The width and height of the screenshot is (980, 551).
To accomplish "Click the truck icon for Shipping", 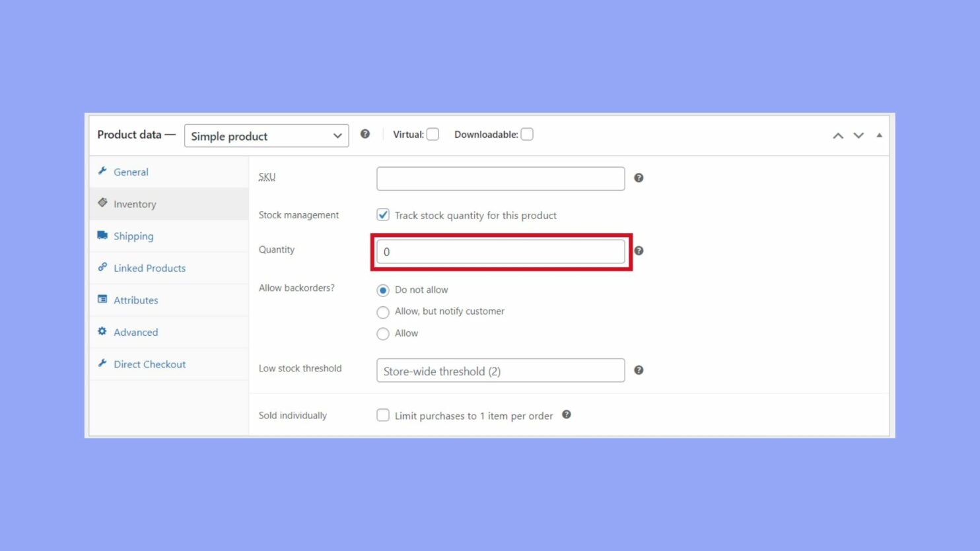I will pyautogui.click(x=102, y=234).
